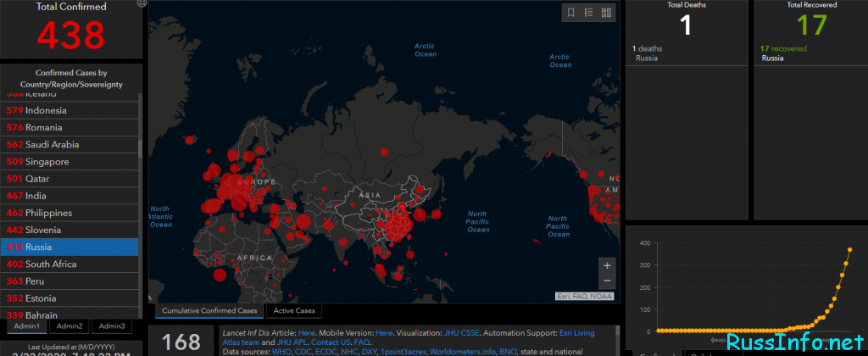Screen dimensions: 868x356
Task: Select Bahrain in the country list
Action: (x=70, y=314)
